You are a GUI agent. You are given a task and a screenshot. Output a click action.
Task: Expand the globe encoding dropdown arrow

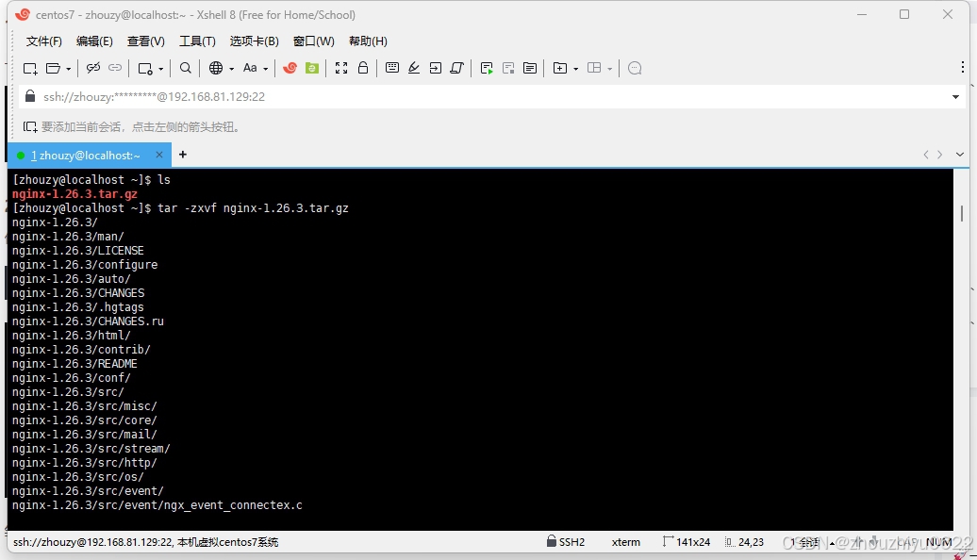(231, 69)
